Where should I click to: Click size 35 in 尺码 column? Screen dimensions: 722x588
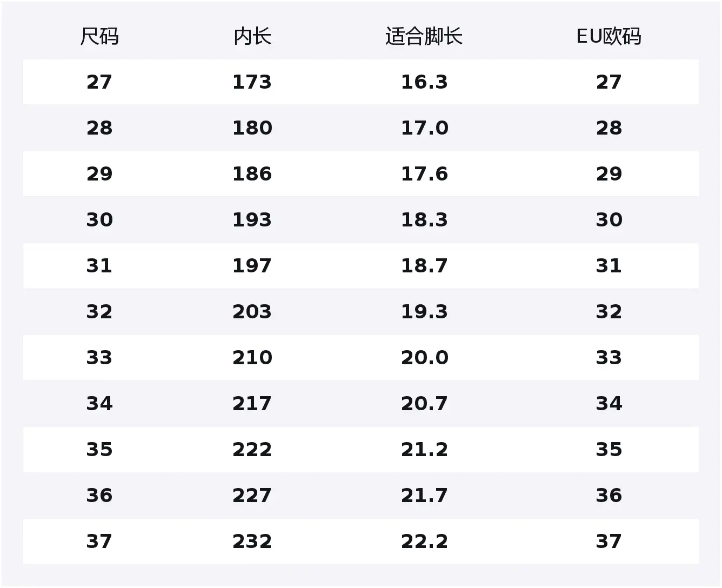pos(99,450)
